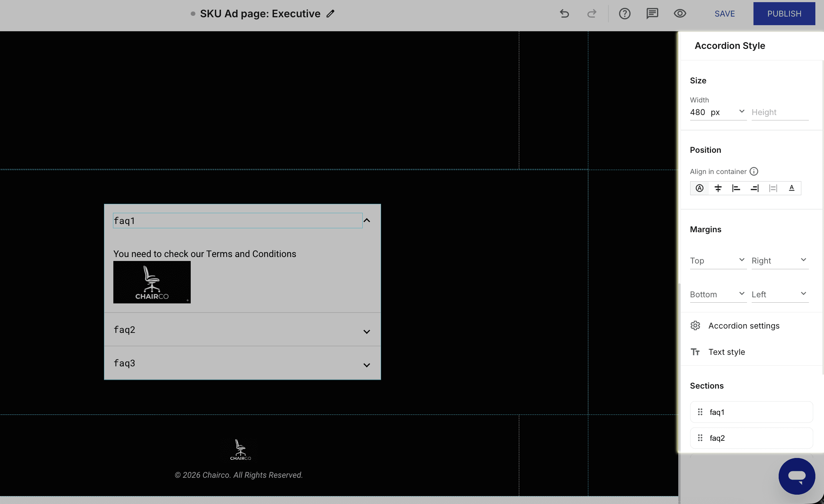Click drag handle icon of faq1 section
Image resolution: width=824 pixels, height=504 pixels.
[700, 412]
